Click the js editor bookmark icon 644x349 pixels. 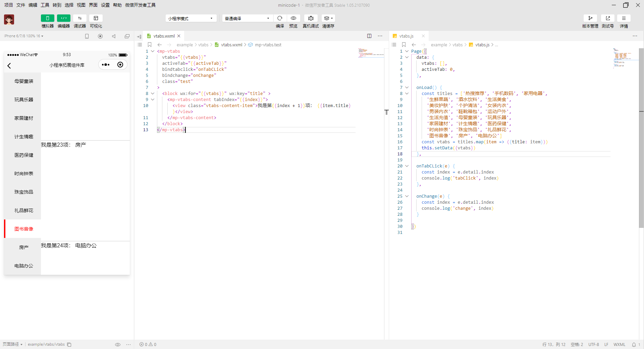click(x=404, y=45)
